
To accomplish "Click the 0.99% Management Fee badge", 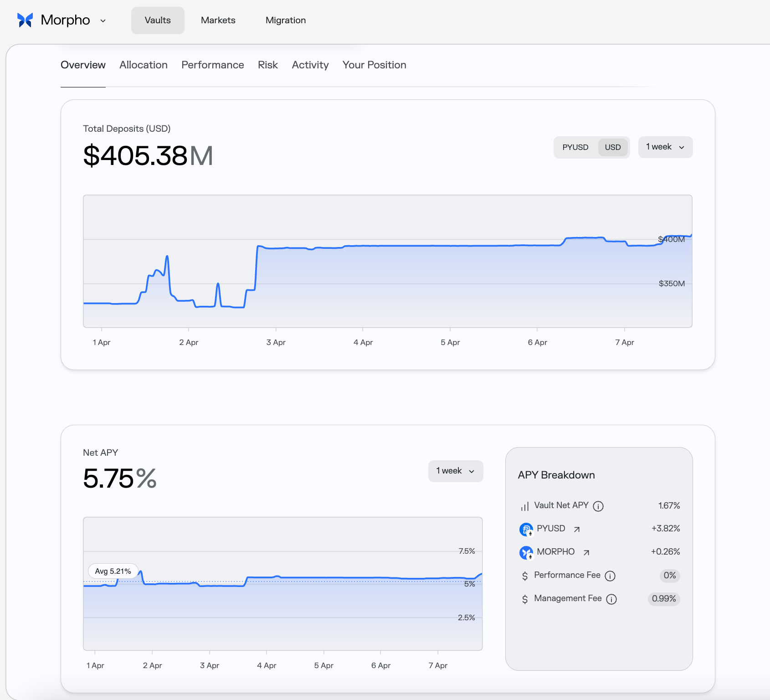I will coord(664,599).
